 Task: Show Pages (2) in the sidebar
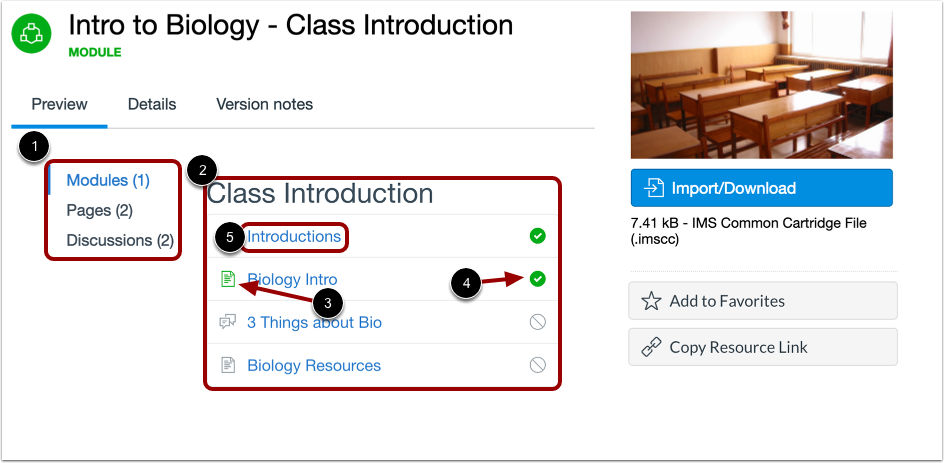click(99, 211)
